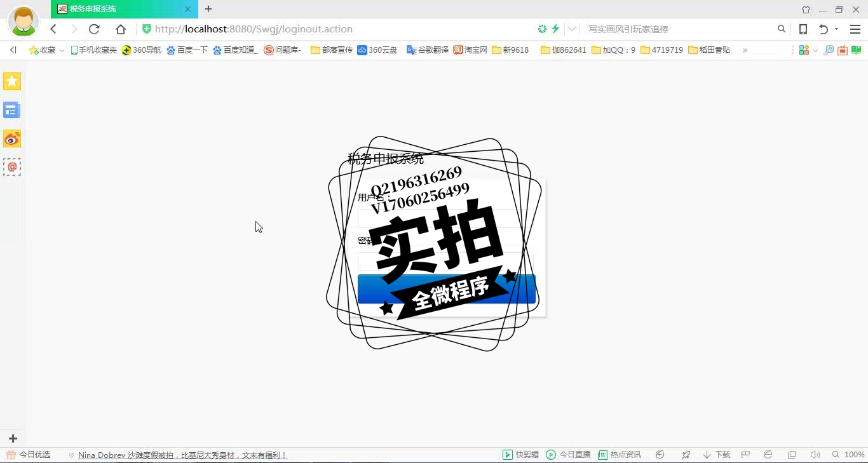
Task: Open 手机收藏夹 bookmark
Action: click(x=93, y=50)
